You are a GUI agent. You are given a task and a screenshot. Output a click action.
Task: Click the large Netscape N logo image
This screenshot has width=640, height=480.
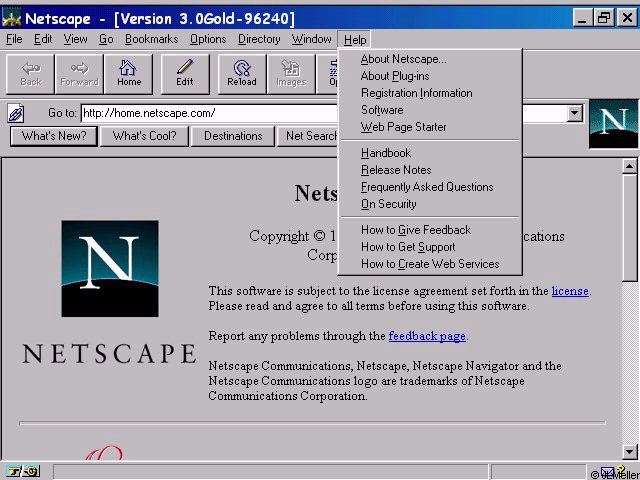(x=110, y=269)
